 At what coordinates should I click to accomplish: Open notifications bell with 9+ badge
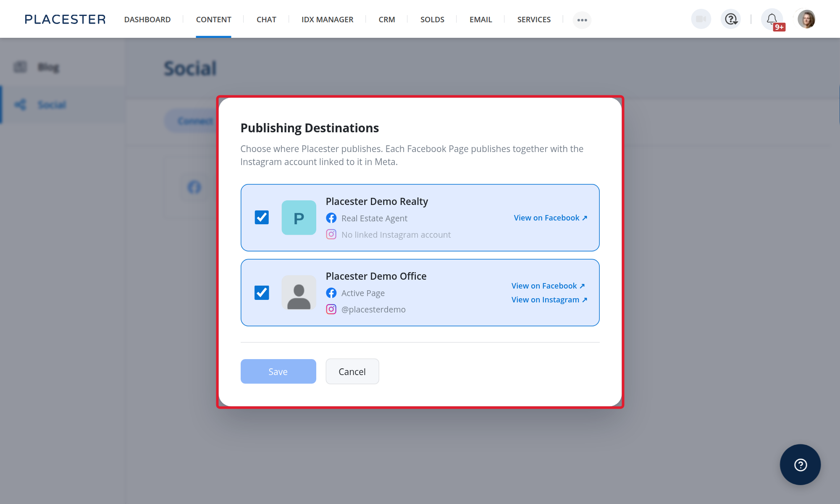point(773,19)
